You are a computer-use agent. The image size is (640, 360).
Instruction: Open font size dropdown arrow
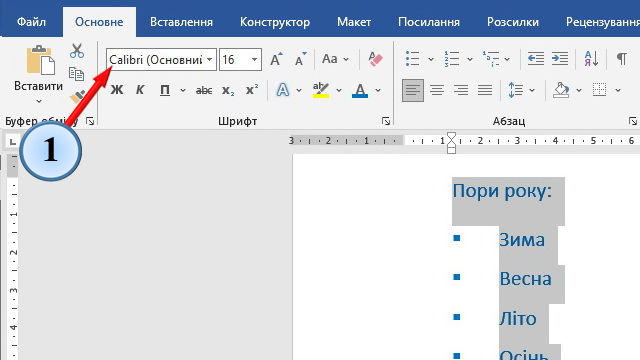pyautogui.click(x=254, y=60)
